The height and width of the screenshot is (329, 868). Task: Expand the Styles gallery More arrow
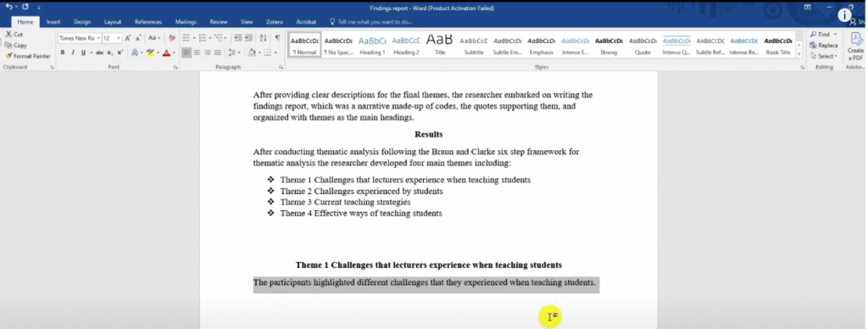(x=798, y=53)
